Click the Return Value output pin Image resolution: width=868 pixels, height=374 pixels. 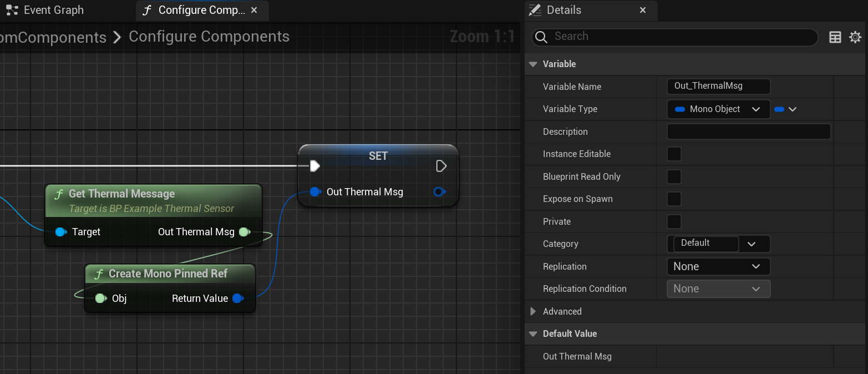pyautogui.click(x=238, y=299)
